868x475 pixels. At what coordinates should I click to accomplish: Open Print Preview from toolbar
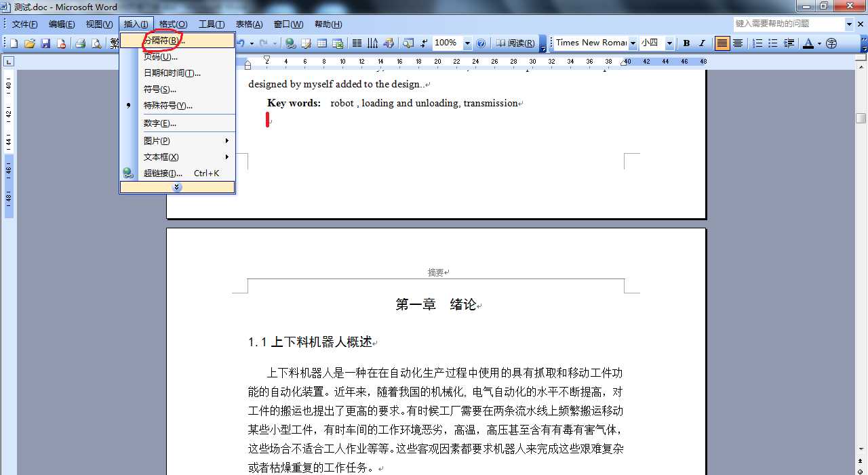tap(96, 43)
